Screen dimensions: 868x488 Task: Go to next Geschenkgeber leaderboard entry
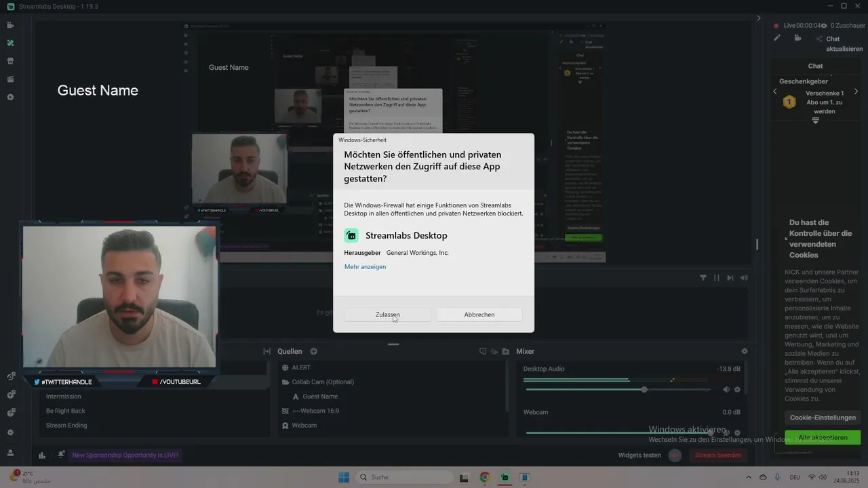pos(856,91)
